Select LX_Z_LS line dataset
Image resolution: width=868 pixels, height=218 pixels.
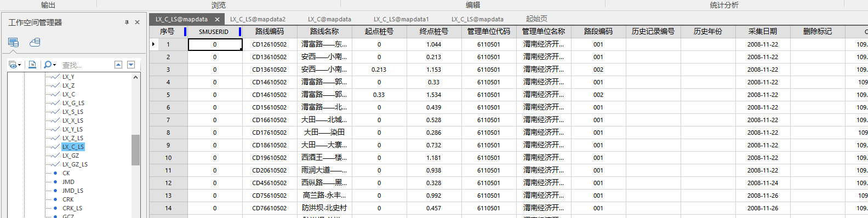coord(72,138)
